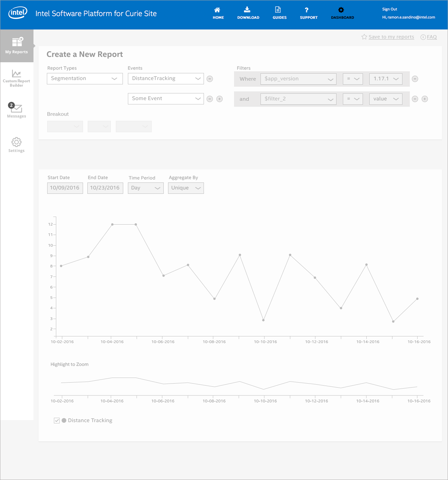Open the Guides section
The height and width of the screenshot is (480, 448).
pos(280,13)
